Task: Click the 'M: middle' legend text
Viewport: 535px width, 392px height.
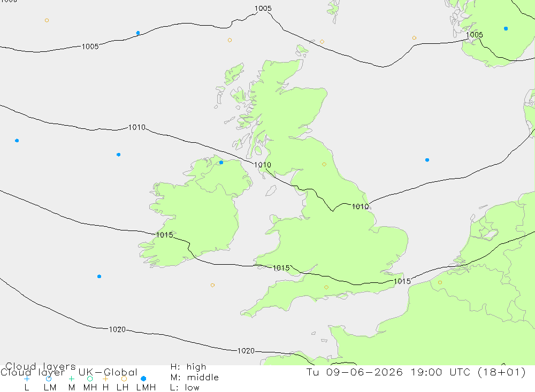Action: [195, 378]
